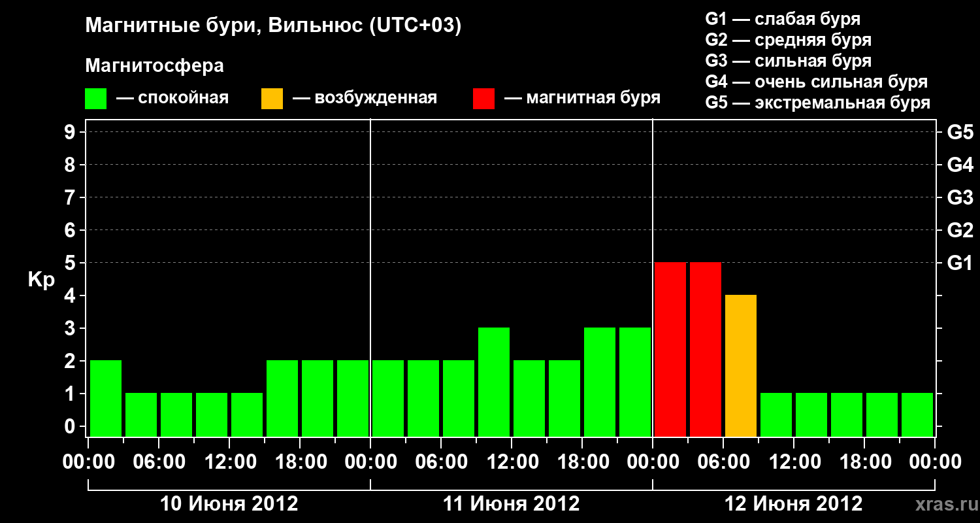Select the second red Kp 5 bar ending at 06:00

(706, 349)
